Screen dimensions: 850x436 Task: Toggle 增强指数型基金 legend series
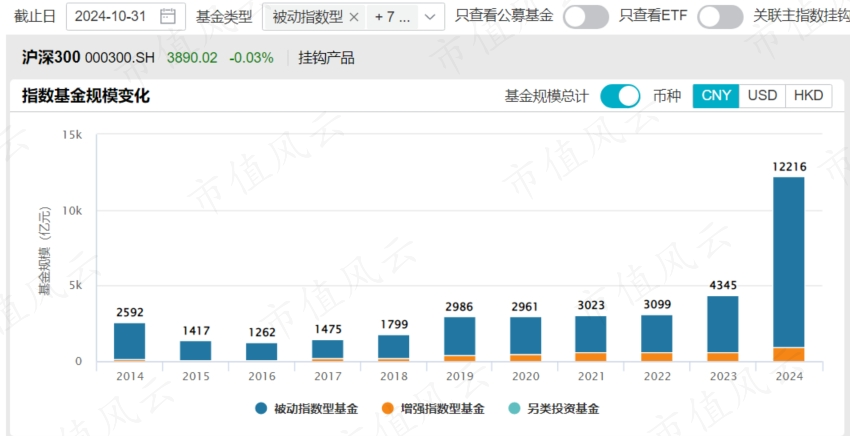pos(433,409)
